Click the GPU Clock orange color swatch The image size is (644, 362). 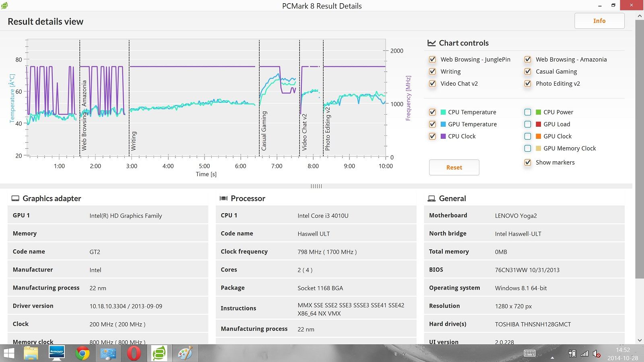coord(539,136)
